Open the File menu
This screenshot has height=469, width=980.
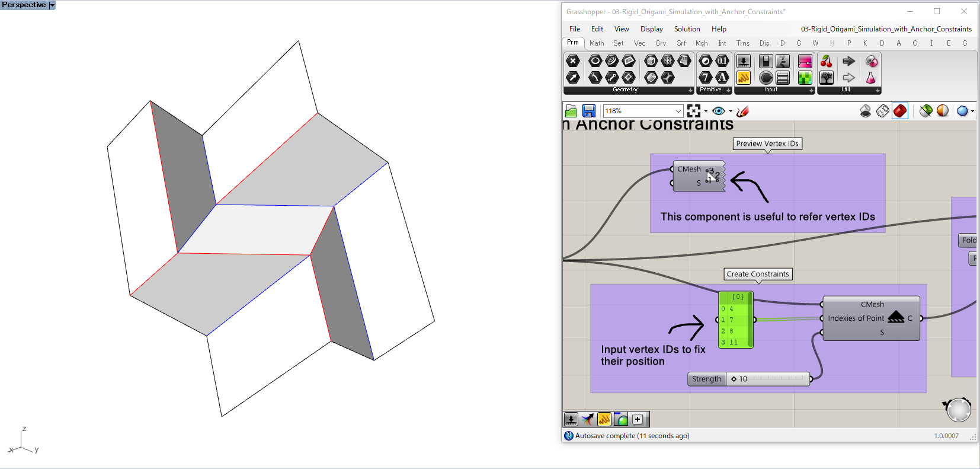click(575, 29)
